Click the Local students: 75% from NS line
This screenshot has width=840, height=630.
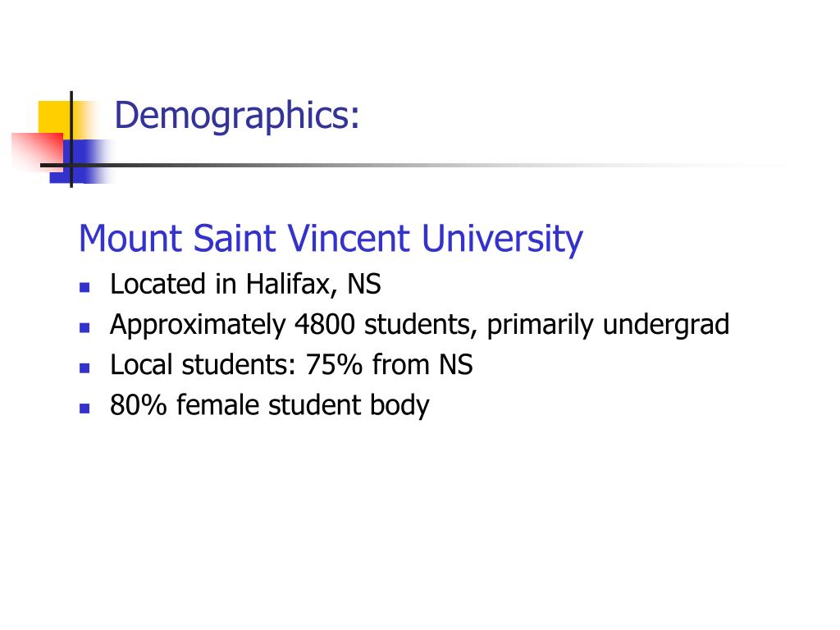291,365
